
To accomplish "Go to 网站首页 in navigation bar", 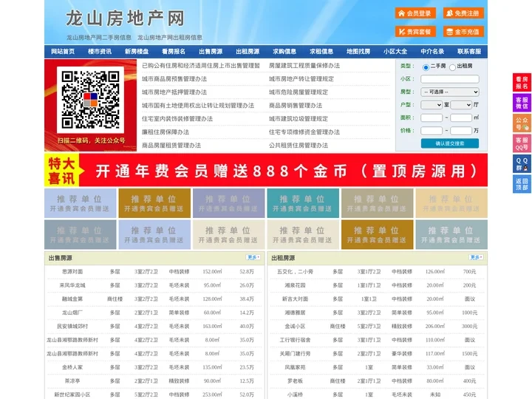I will click(63, 52).
